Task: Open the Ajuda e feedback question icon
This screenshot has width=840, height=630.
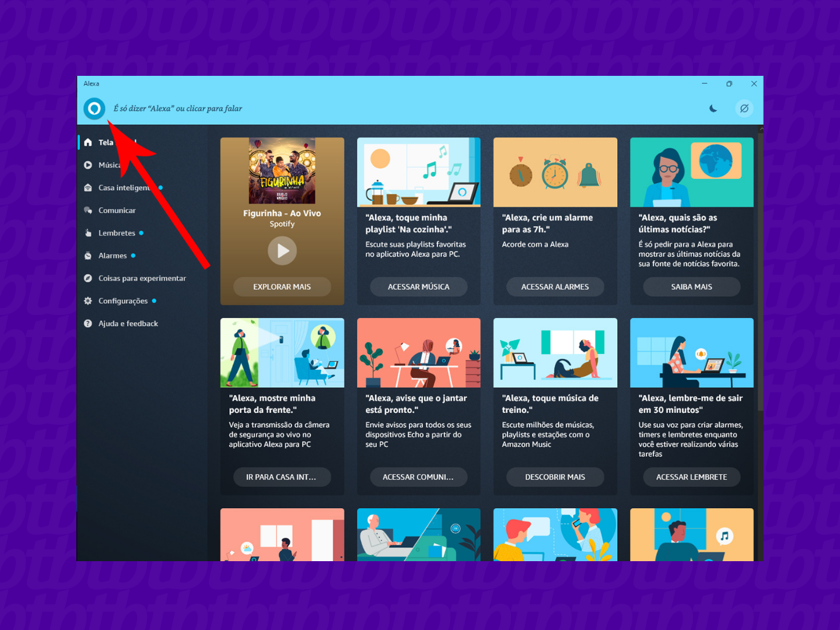Action: 88,324
